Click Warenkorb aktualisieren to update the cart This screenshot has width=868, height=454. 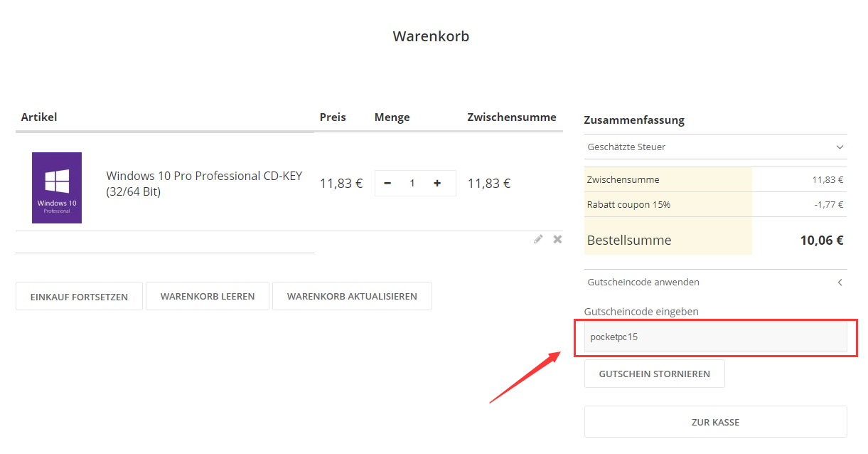coord(352,297)
